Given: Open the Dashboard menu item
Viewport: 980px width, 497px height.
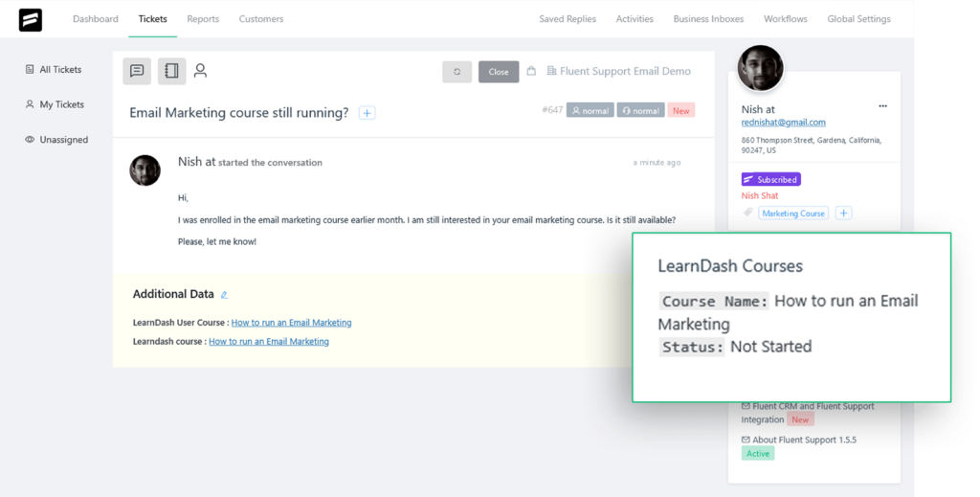Looking at the screenshot, I should [95, 19].
